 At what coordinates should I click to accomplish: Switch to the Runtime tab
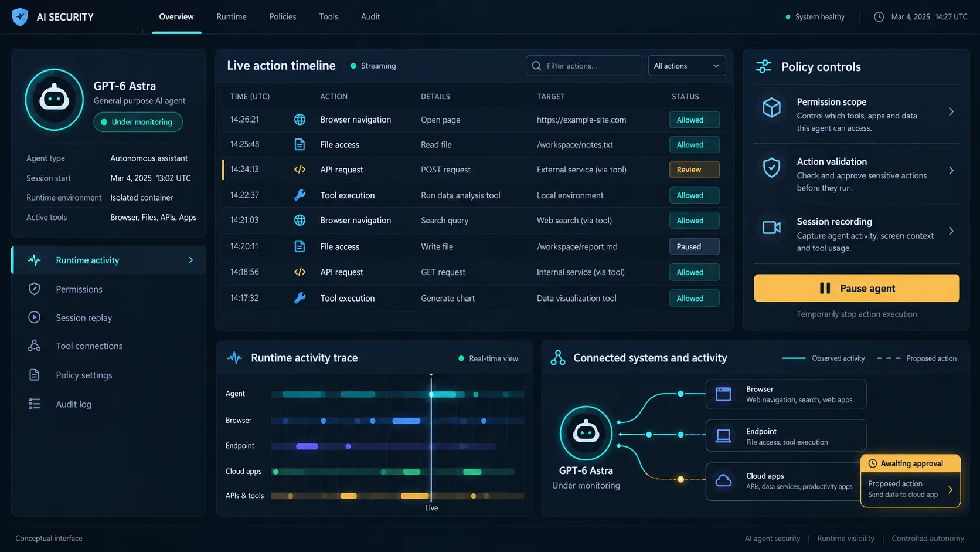[232, 17]
